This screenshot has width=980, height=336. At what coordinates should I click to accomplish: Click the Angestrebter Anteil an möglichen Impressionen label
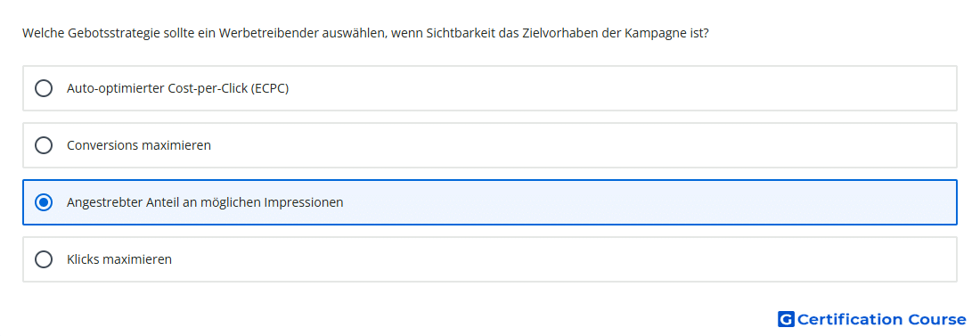205,202
